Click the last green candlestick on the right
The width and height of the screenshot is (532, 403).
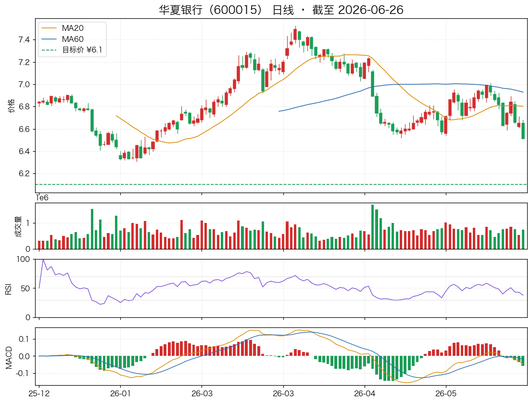(x=523, y=130)
